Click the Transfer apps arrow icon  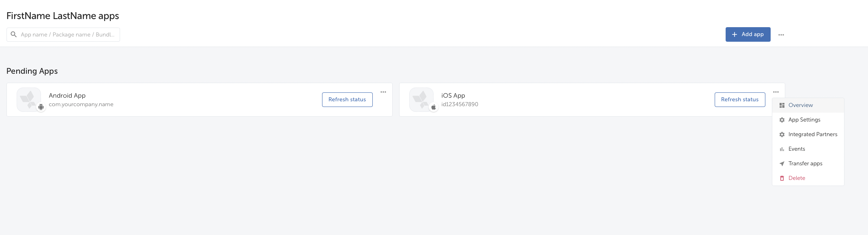pyautogui.click(x=782, y=164)
